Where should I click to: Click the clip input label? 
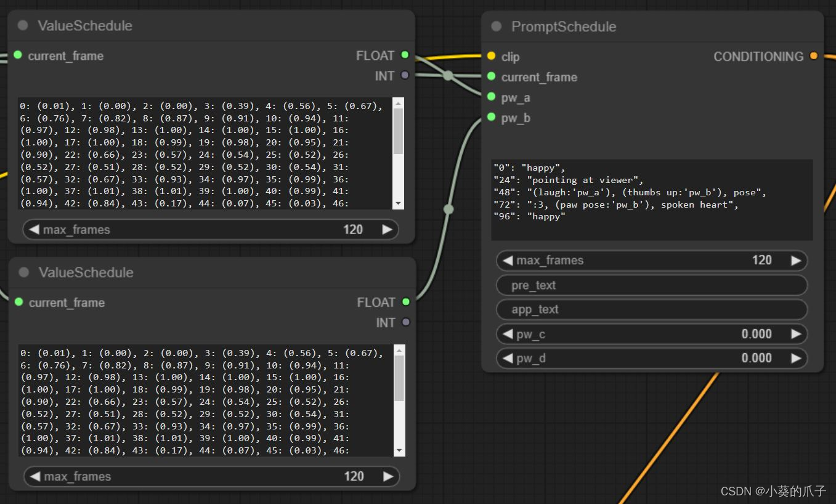click(510, 57)
